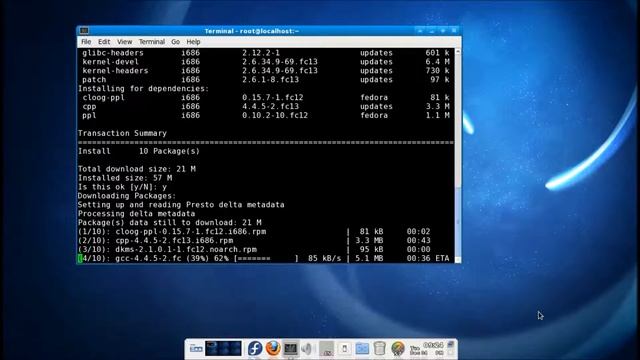Open the View menu
This screenshot has width=640, height=360.
point(124,42)
